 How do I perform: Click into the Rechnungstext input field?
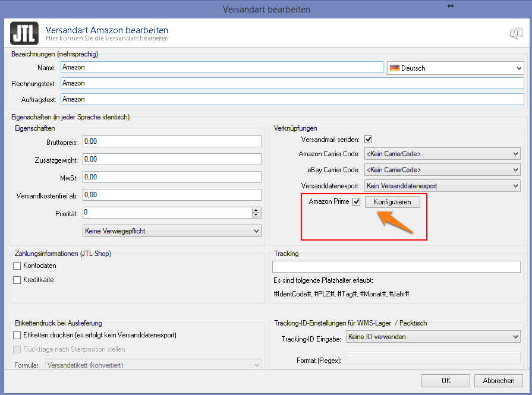tap(291, 84)
